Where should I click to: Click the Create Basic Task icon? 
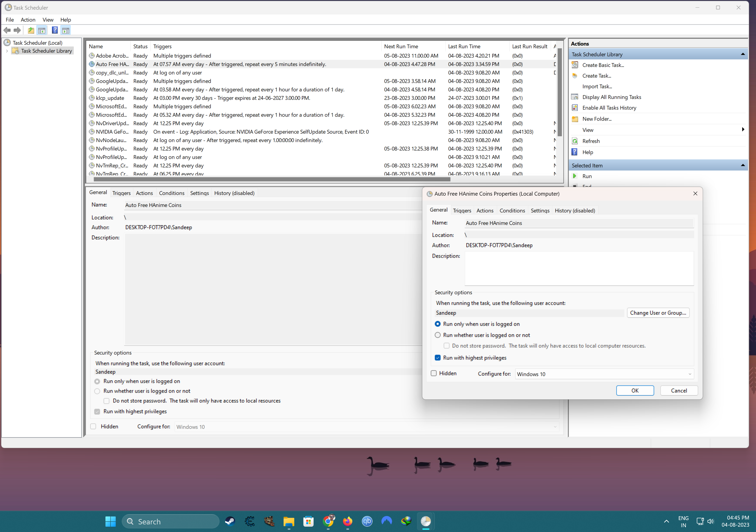[x=575, y=65]
